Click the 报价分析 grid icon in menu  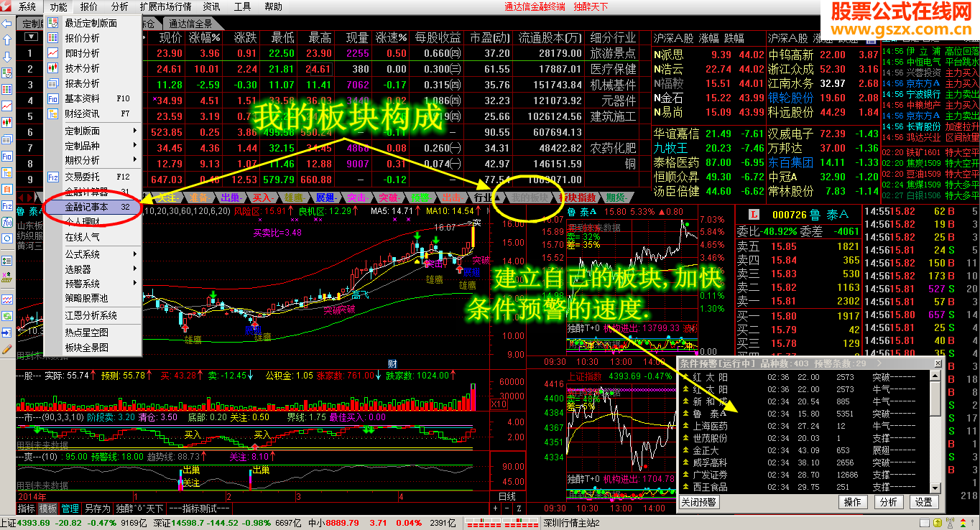click(x=53, y=38)
